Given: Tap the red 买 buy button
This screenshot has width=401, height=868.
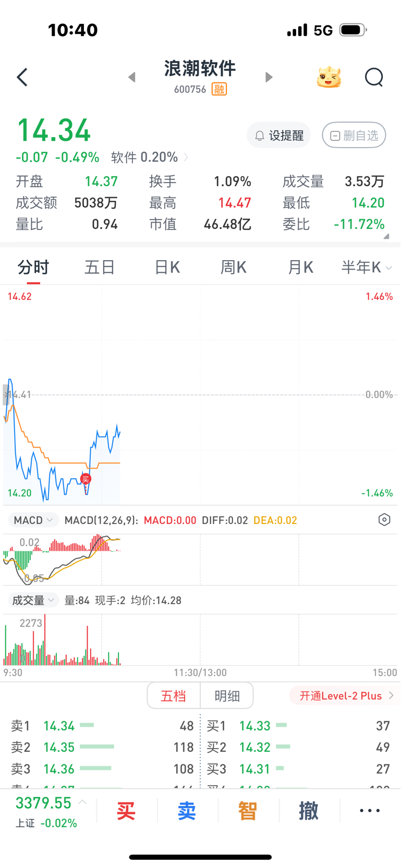Looking at the screenshot, I should coord(126,811).
